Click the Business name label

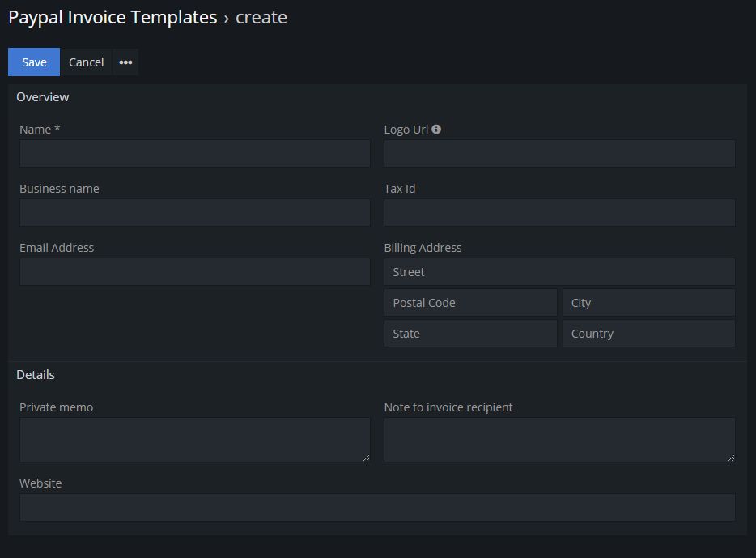click(x=59, y=189)
